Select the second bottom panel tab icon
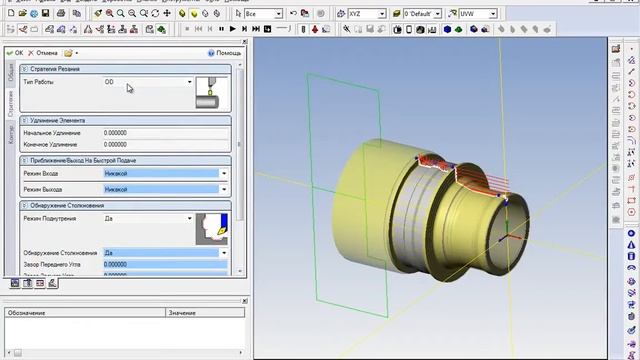640x360 pixels. (28, 283)
